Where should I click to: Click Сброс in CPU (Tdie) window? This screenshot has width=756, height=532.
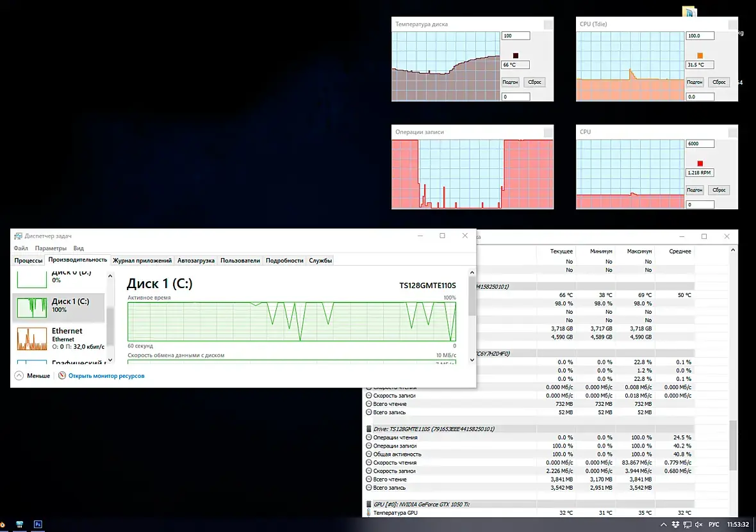pos(719,82)
